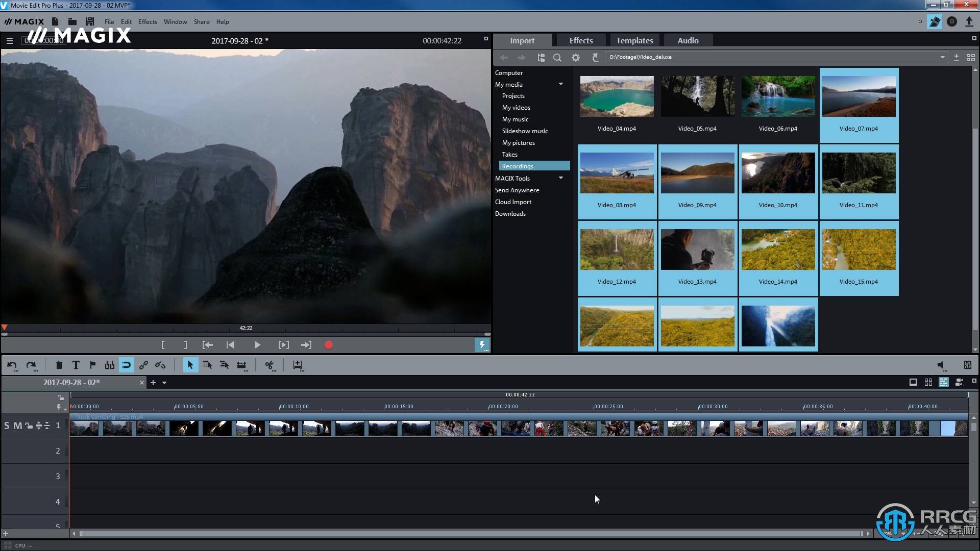Select the text insertion tool

coord(76,365)
